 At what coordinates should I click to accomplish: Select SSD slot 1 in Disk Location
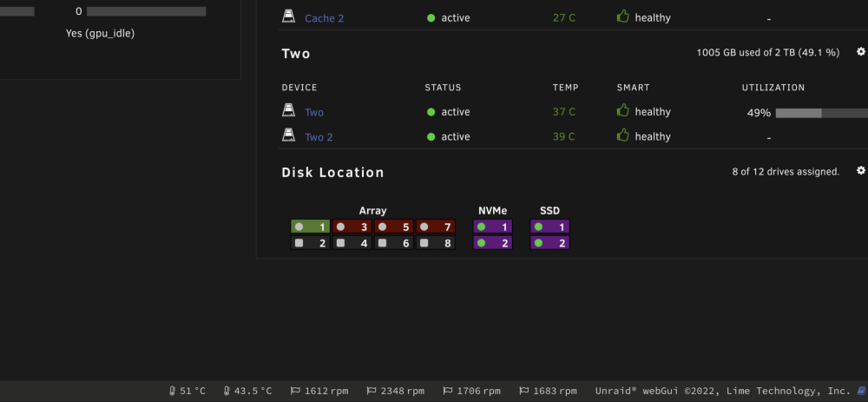pos(549,227)
